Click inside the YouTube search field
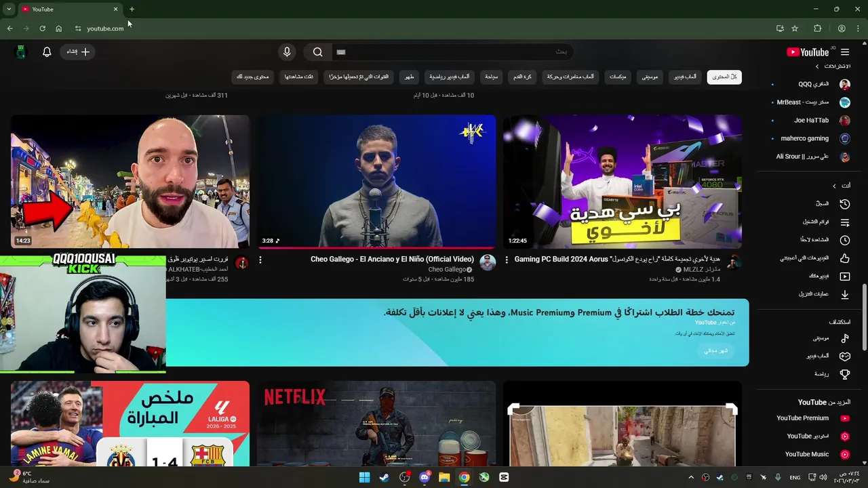This screenshot has width=868, height=488. point(452,52)
